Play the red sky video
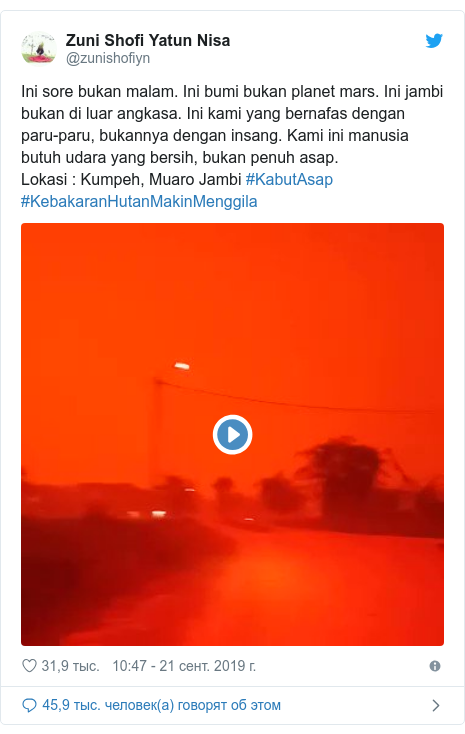 233,434
